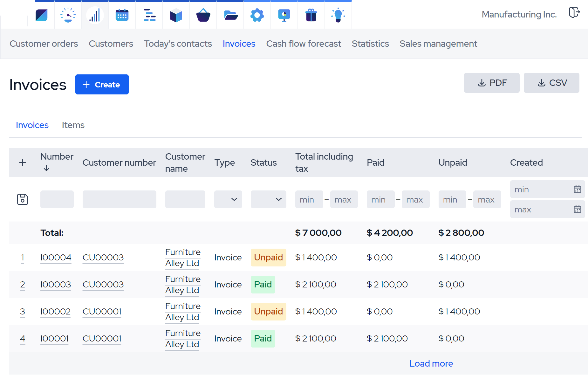
Task: Click the plus add-column icon in table header
Action: (x=23, y=162)
